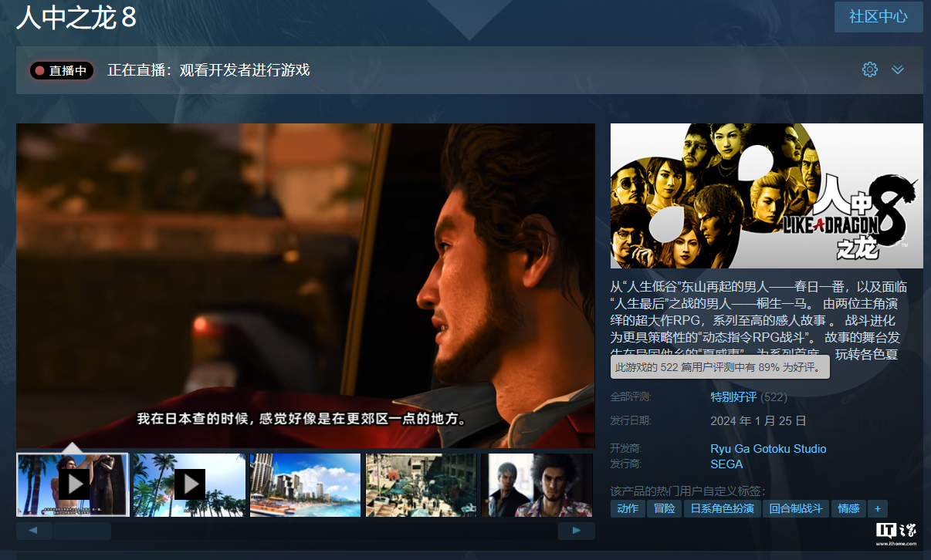The image size is (931, 560).
Task: Open broadcast settings gear icon
Action: [870, 69]
